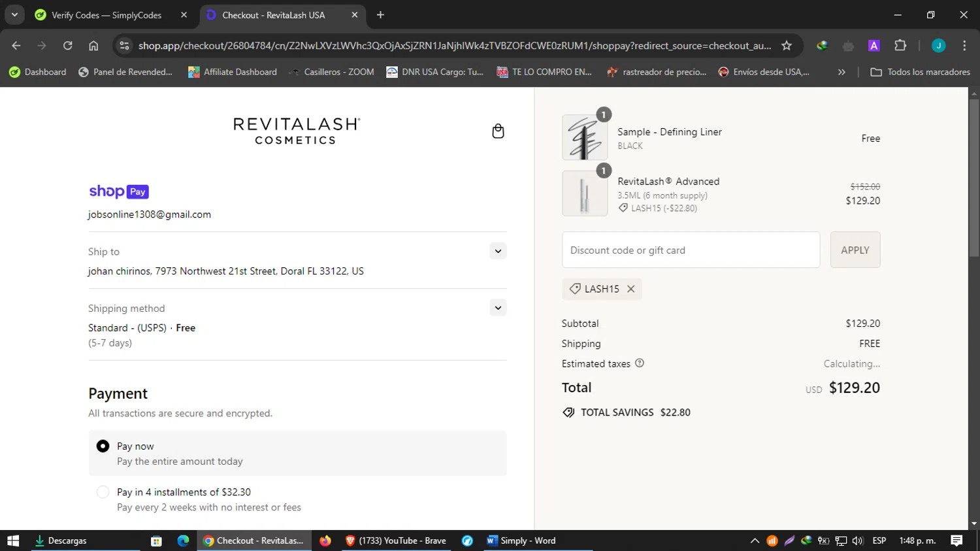
Task: Click the Sample Defining Liner thumbnail
Action: 585,137
